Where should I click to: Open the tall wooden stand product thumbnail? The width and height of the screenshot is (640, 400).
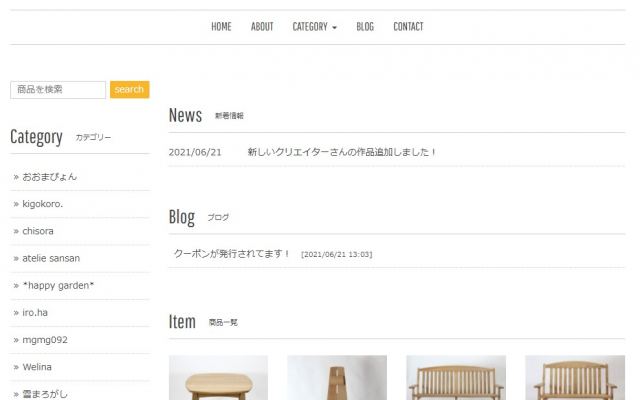pos(337,378)
